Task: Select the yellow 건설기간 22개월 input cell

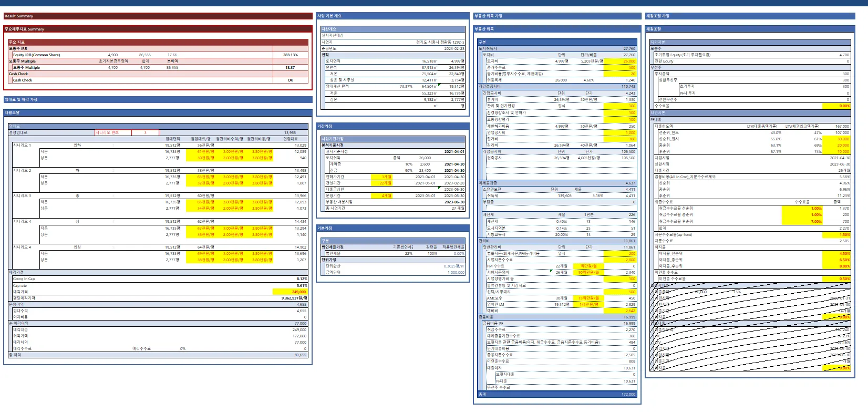Action: click(x=381, y=183)
